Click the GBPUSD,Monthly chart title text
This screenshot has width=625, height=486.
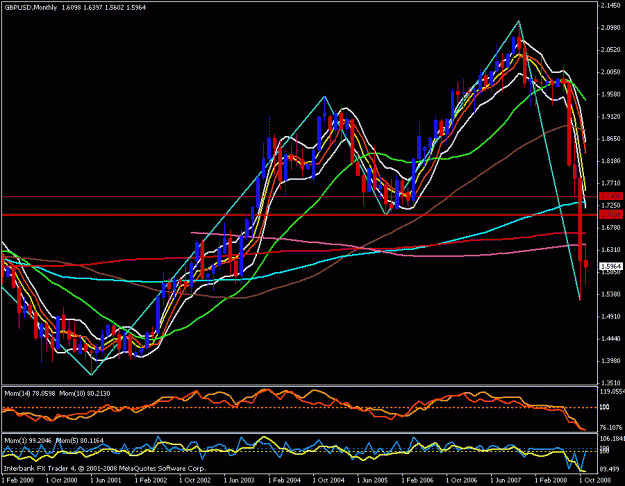31,8
